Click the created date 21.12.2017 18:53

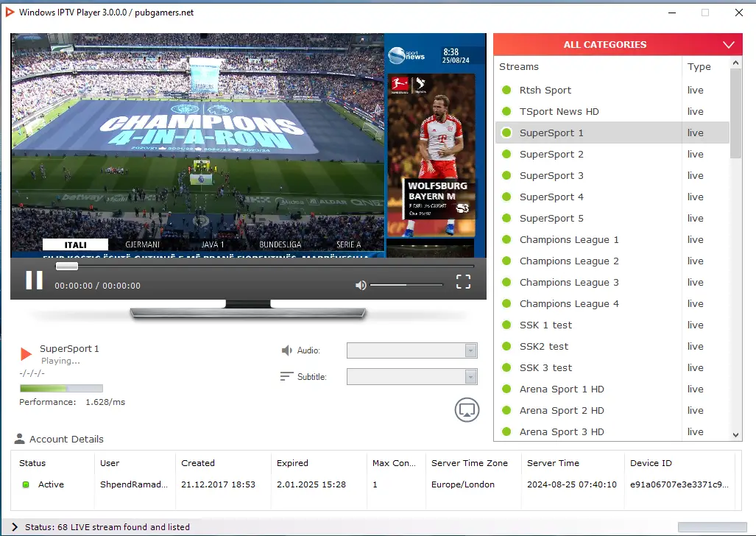point(218,484)
